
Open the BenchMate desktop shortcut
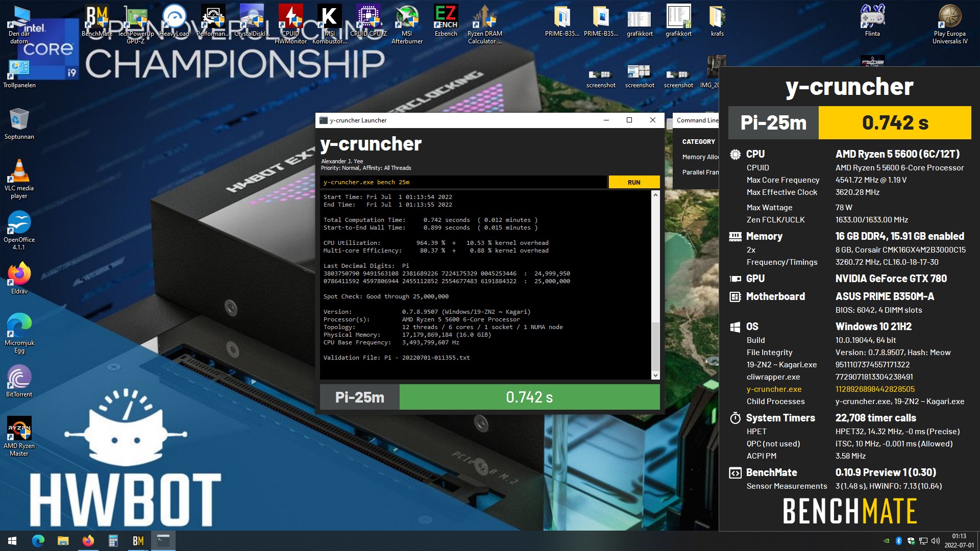[x=97, y=21]
